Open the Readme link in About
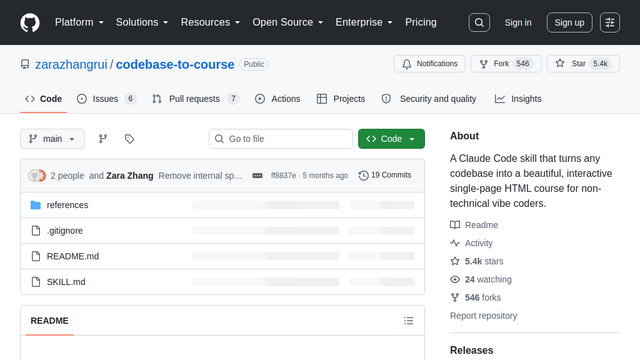 click(x=474, y=225)
